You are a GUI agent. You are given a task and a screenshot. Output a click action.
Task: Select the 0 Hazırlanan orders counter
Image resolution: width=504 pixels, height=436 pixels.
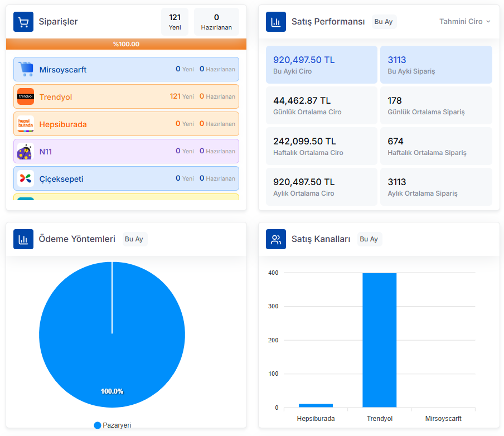(216, 22)
